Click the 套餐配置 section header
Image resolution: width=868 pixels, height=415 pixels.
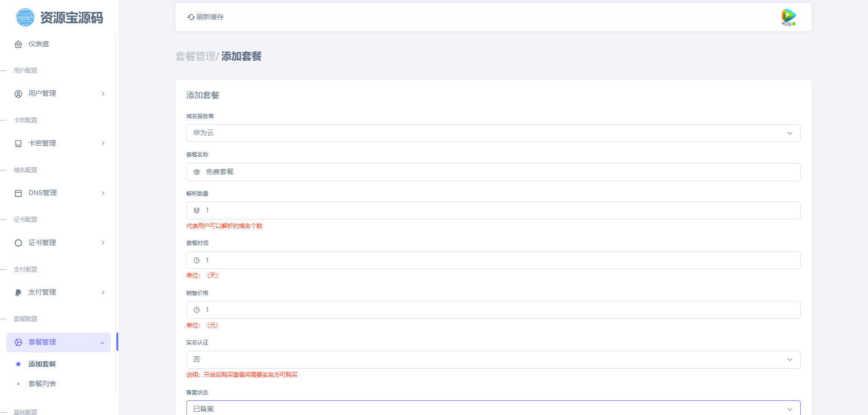(x=26, y=319)
